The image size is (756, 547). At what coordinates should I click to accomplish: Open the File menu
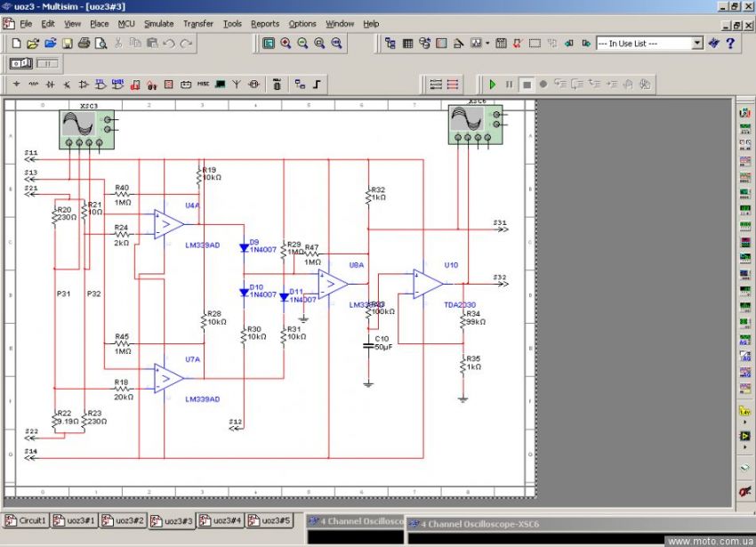26,24
